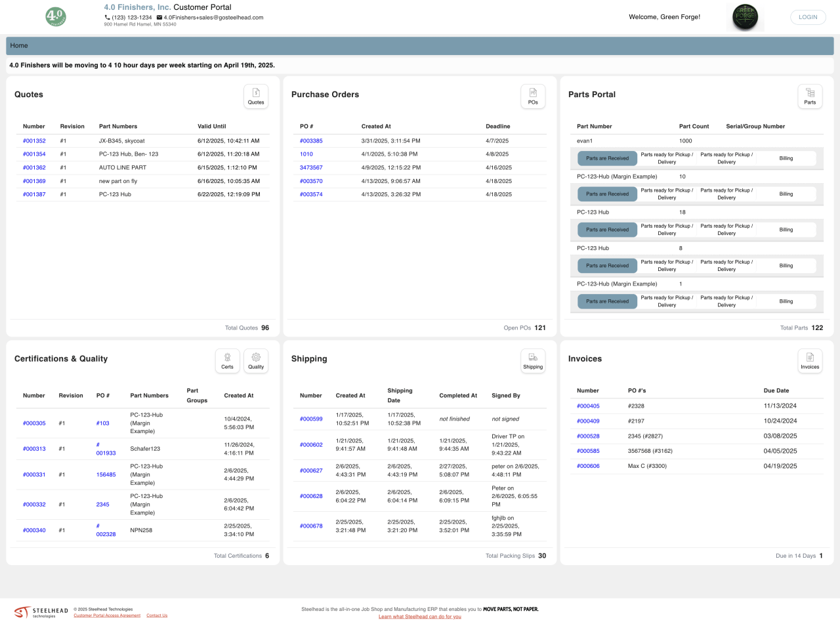This screenshot has height=630, width=840.
Task: Open the Parts icon button
Action: click(x=810, y=96)
